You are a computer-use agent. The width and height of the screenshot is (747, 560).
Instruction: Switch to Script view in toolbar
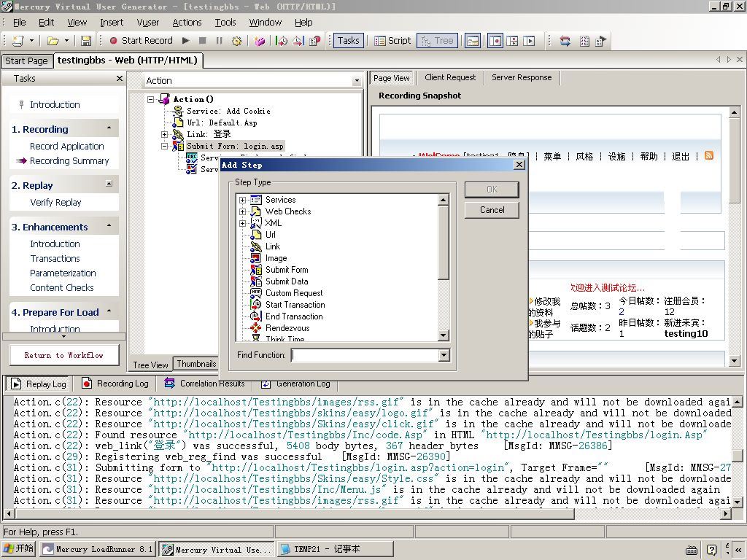pos(392,41)
